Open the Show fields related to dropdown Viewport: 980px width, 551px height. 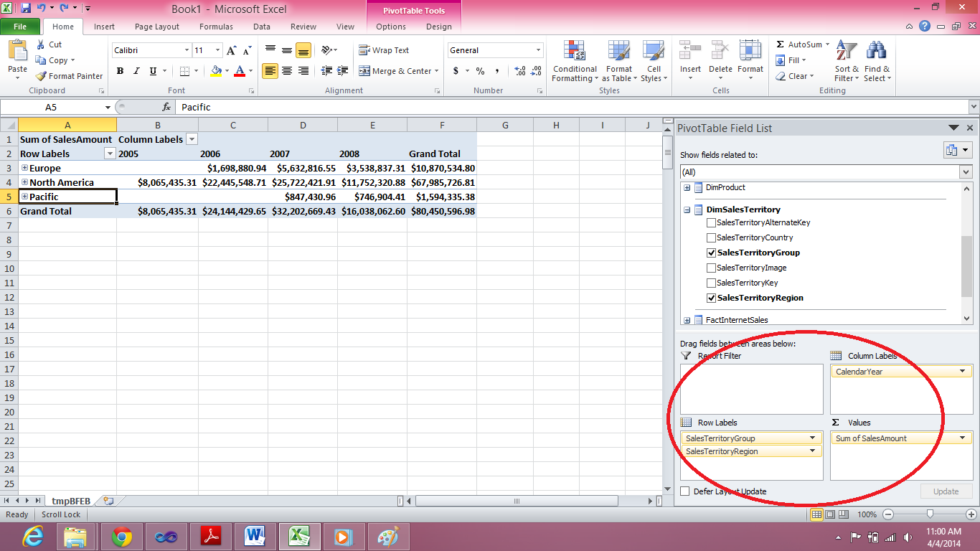coord(965,172)
